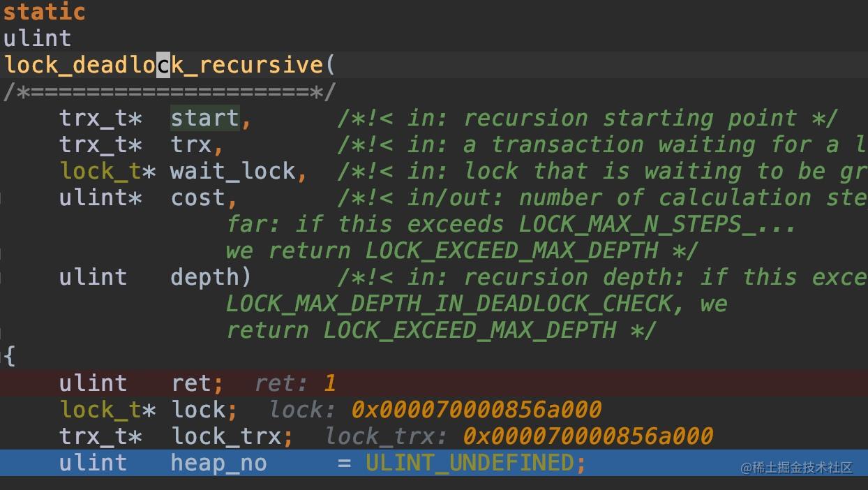Click inline lock_trx debug address value

point(588,436)
